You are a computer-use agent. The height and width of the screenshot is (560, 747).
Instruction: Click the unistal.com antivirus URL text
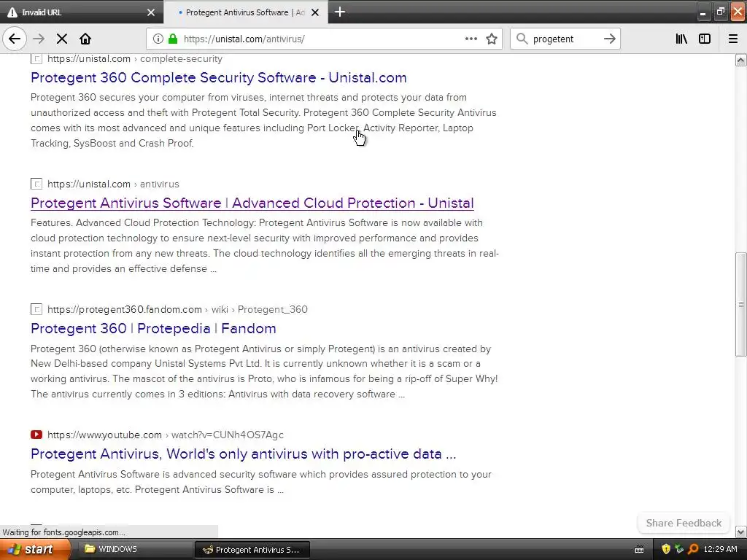coord(113,184)
